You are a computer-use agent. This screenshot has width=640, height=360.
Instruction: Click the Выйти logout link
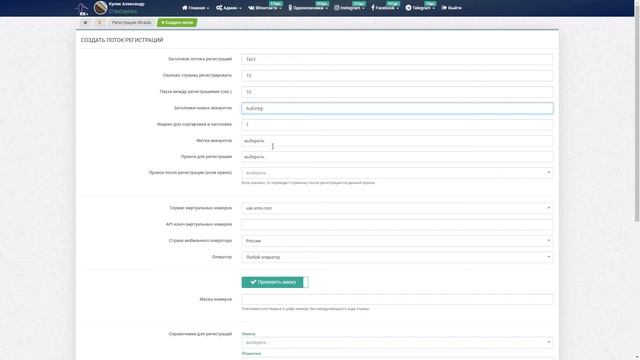coord(451,8)
